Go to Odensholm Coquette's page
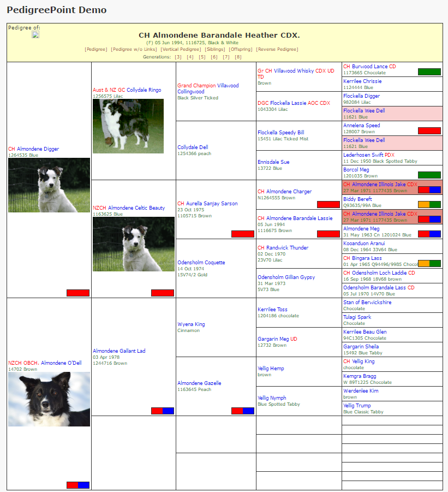The image size is (448, 492). [x=201, y=263]
